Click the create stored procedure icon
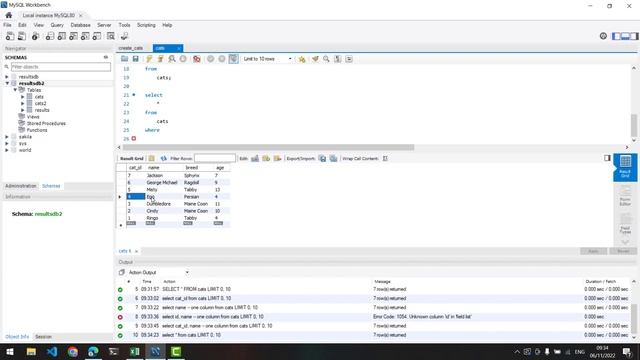640x360 pixels. coord(85,36)
